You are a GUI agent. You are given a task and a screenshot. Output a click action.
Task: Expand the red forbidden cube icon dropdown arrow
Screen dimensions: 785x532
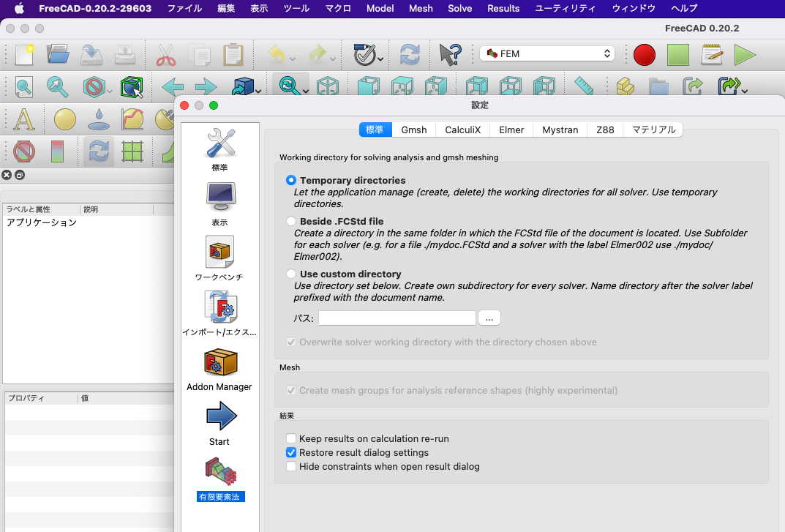pyautogui.click(x=110, y=91)
